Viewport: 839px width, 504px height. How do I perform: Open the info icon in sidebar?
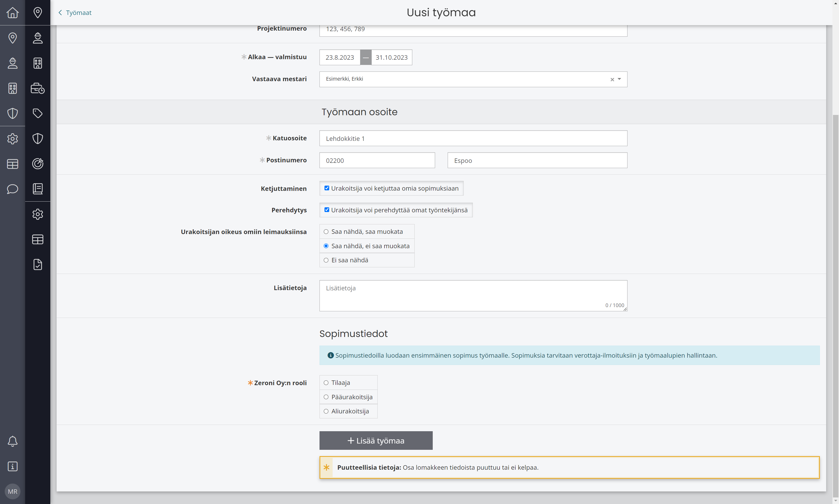[x=13, y=466]
